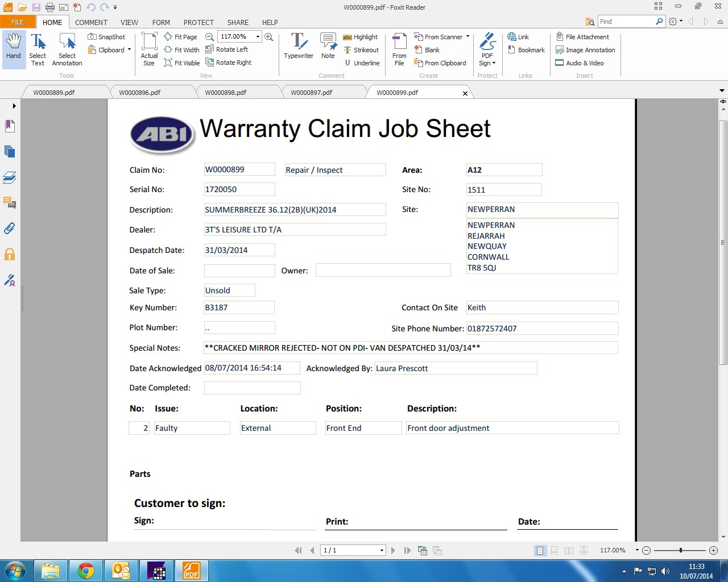Click File Attachment in Insert group

(582, 37)
